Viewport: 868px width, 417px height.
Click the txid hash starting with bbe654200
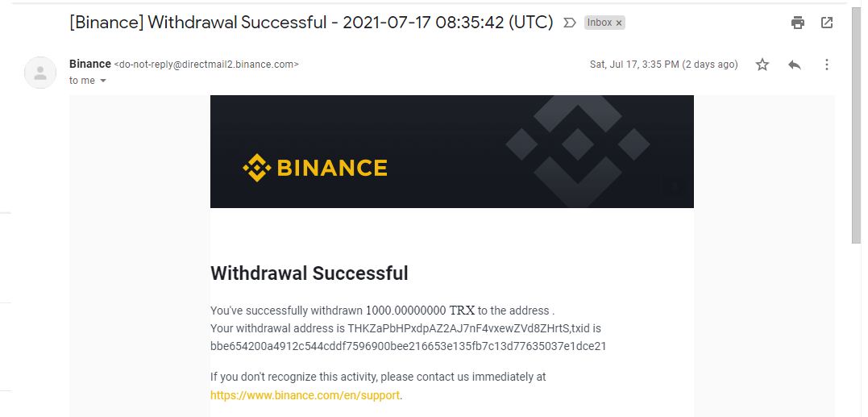[408, 346]
